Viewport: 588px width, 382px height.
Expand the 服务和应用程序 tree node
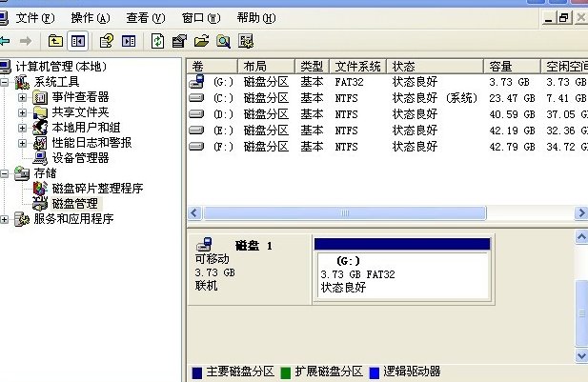point(5,219)
